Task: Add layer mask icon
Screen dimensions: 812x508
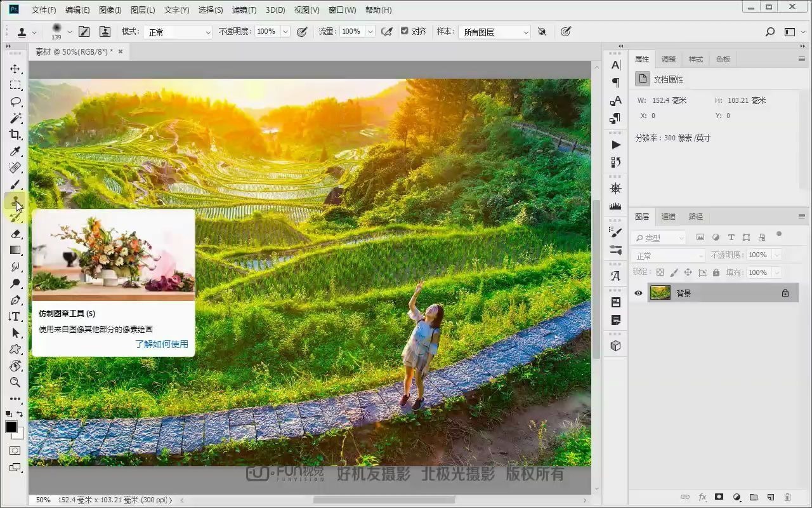Action: tap(719, 497)
